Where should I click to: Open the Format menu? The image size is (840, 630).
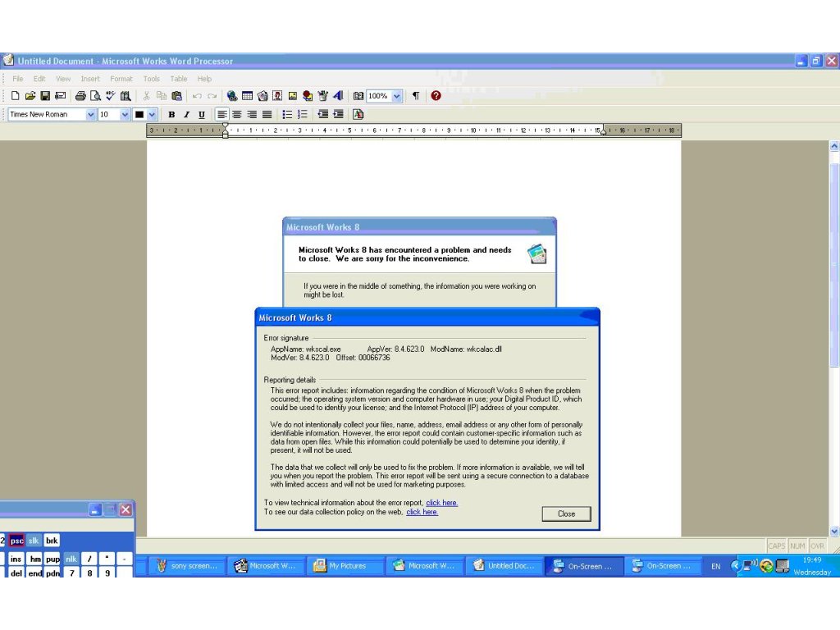point(121,78)
